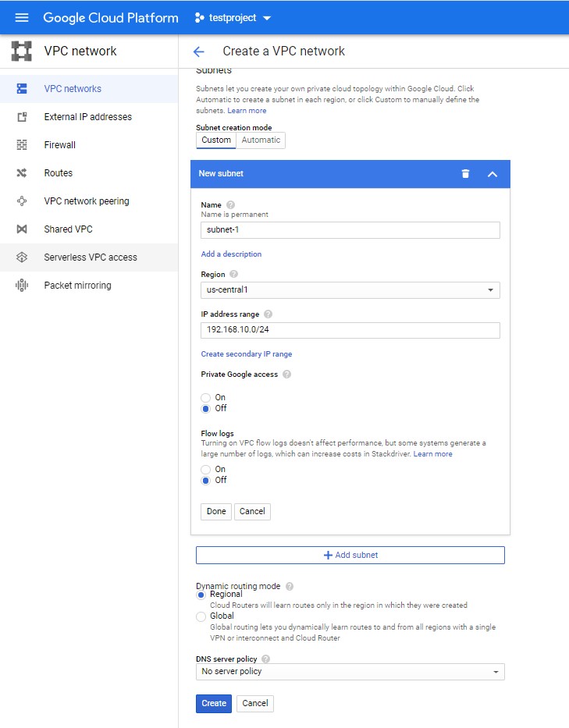Click the IP address range input
Image resolution: width=569 pixels, height=728 pixels.
[350, 330]
